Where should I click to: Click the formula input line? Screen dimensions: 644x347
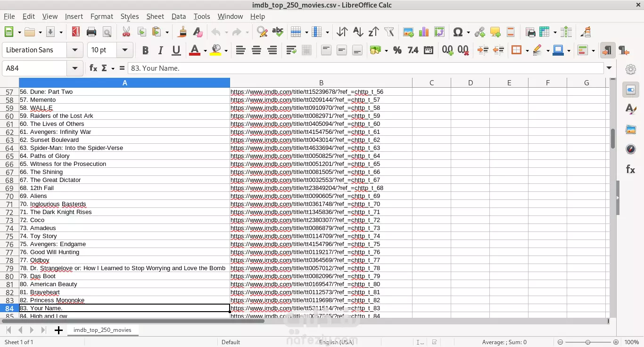(366, 68)
